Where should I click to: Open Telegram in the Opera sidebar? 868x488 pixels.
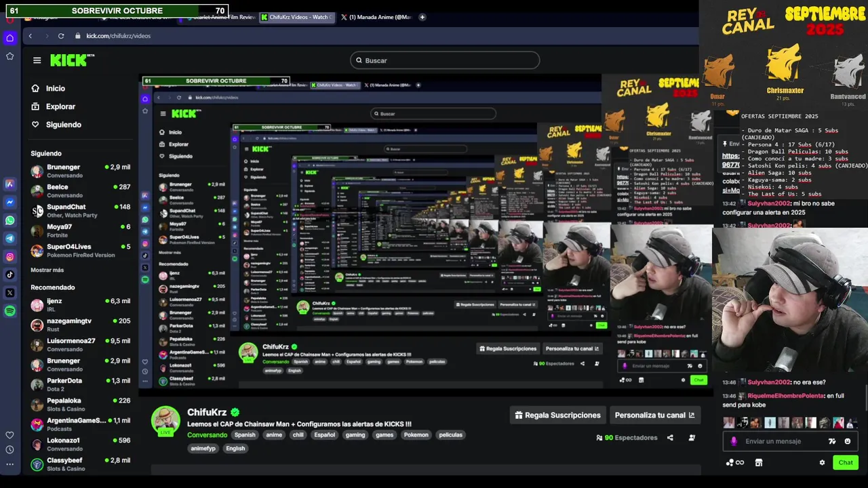point(9,239)
